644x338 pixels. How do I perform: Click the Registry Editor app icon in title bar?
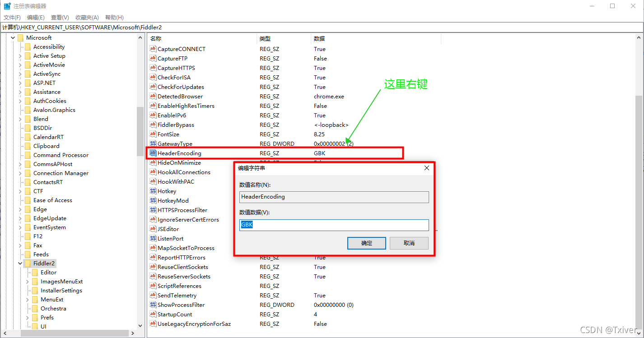click(x=7, y=6)
